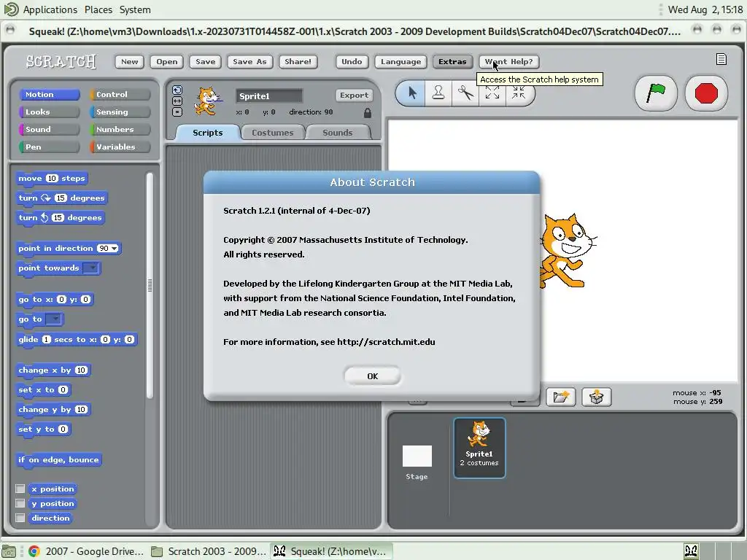Switch to the Sounds tab
Viewport: 747px width, 560px height.
(337, 133)
